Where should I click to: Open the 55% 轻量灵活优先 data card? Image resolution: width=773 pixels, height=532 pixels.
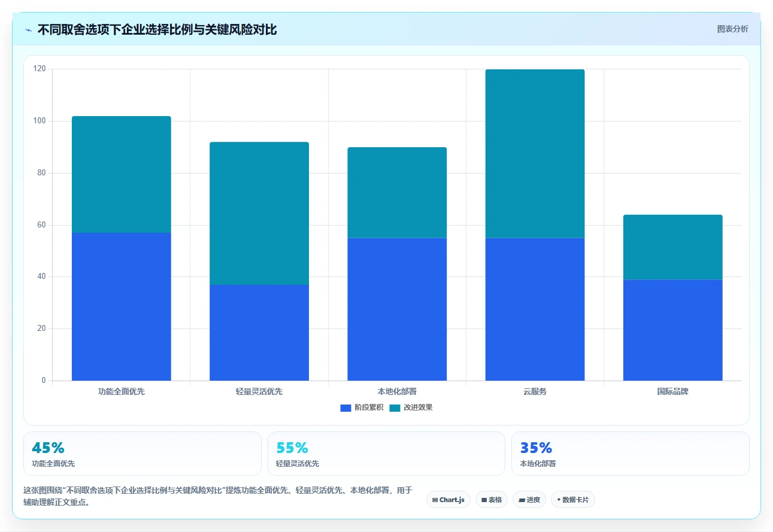pyautogui.click(x=386, y=454)
